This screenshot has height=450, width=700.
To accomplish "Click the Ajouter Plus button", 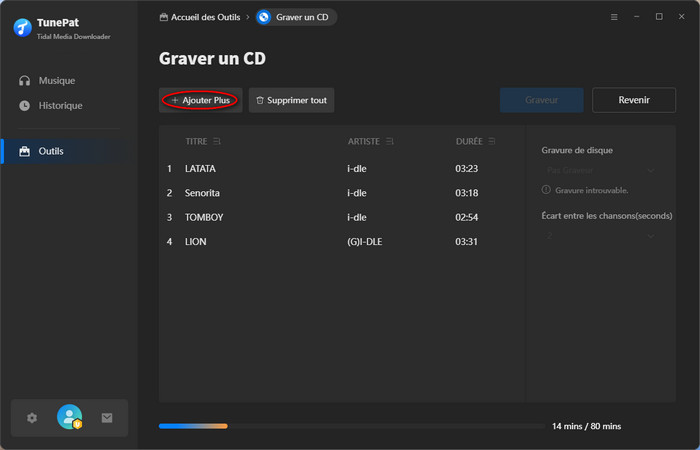I will [200, 100].
